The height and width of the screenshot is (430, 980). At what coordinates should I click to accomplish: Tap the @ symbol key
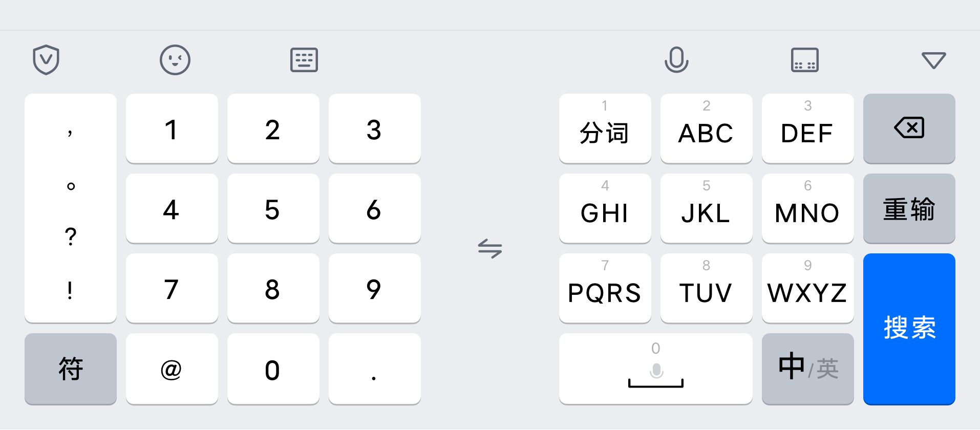pyautogui.click(x=172, y=369)
